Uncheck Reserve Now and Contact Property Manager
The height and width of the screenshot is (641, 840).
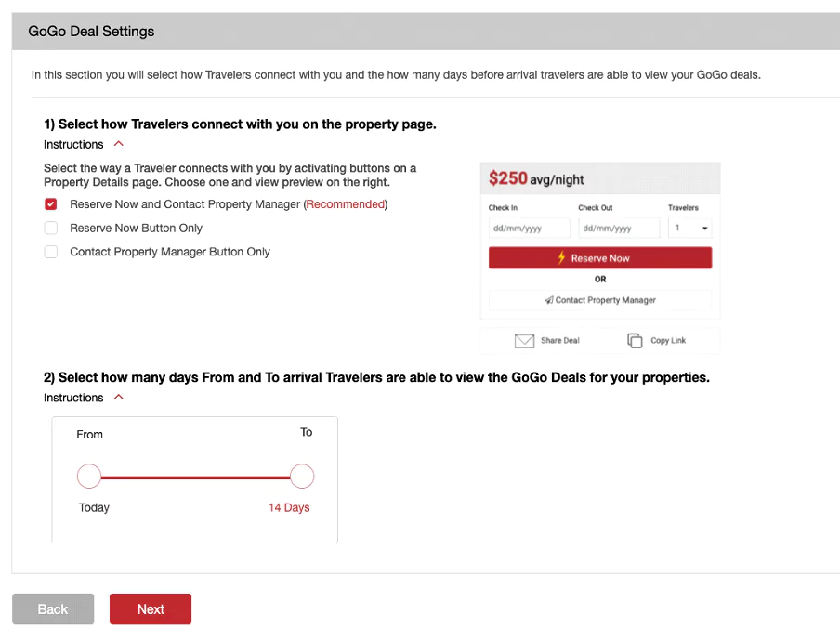(51, 204)
